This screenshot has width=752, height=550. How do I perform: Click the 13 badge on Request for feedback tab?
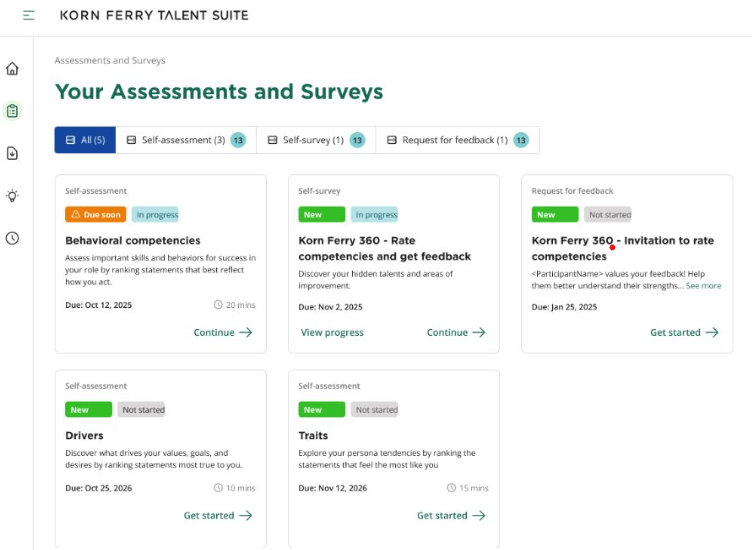point(521,140)
